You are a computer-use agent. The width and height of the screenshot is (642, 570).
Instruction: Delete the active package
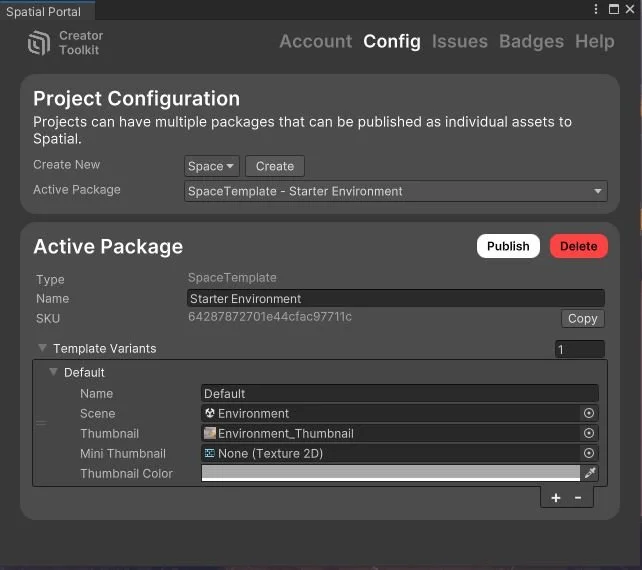[579, 246]
